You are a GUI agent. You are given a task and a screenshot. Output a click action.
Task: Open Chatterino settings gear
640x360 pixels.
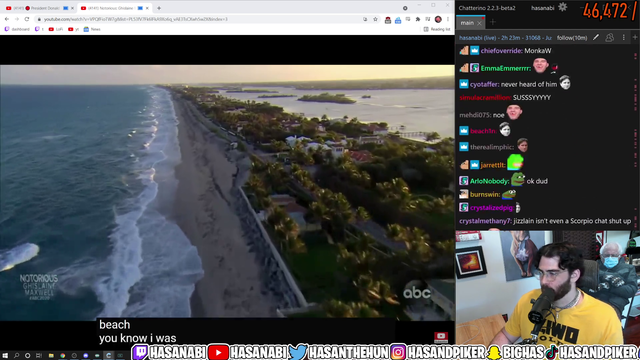click(562, 7)
